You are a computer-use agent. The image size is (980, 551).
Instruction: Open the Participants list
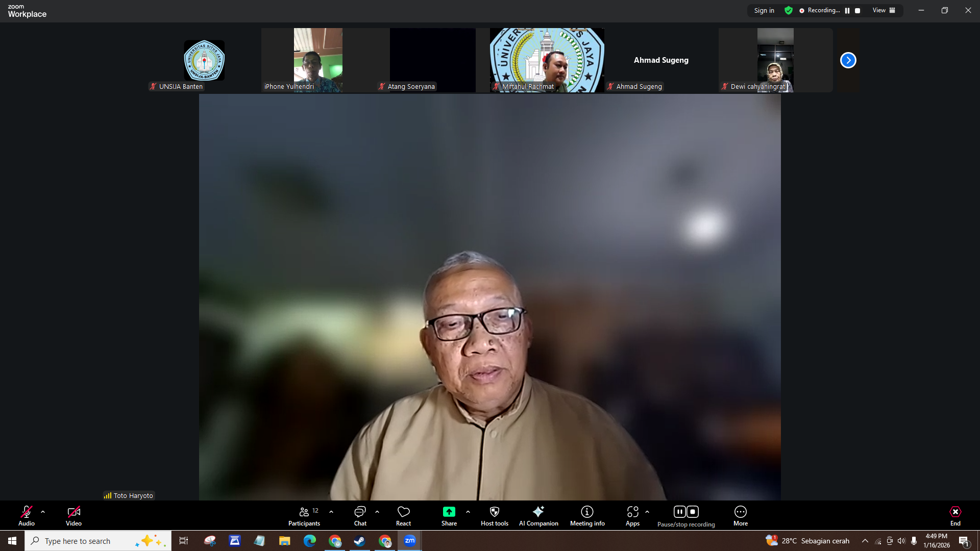[304, 512]
